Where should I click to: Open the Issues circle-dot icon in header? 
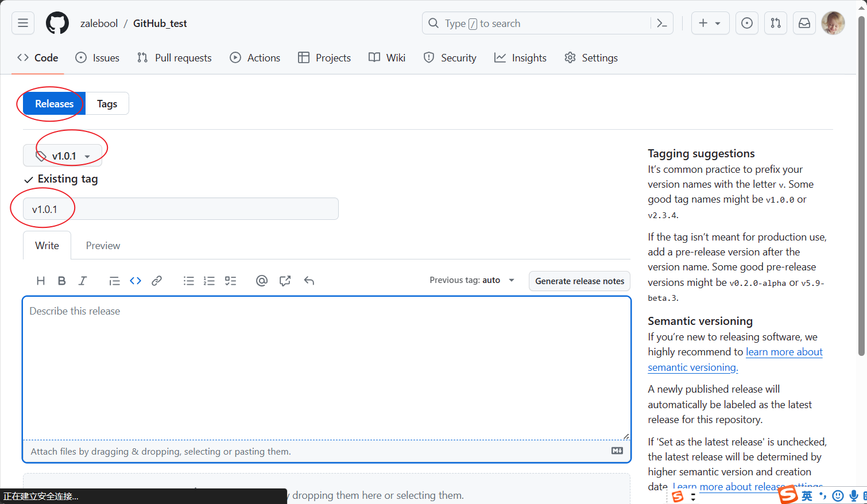tap(746, 23)
